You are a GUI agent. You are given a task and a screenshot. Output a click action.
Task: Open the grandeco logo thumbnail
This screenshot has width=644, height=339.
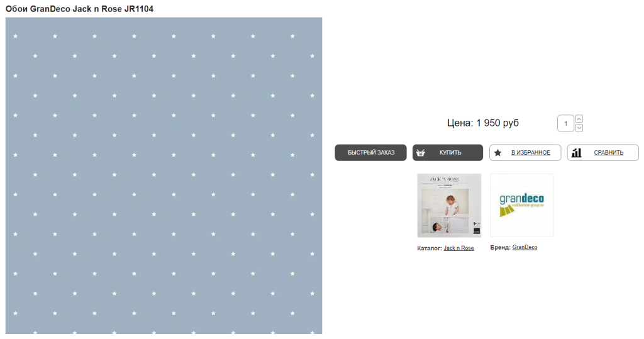(x=521, y=206)
